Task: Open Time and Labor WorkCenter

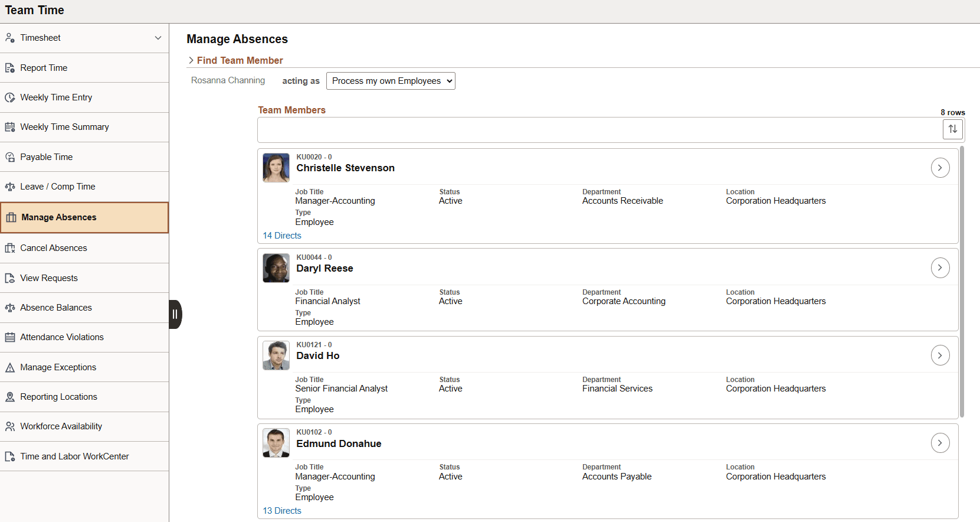Action: tap(84, 456)
